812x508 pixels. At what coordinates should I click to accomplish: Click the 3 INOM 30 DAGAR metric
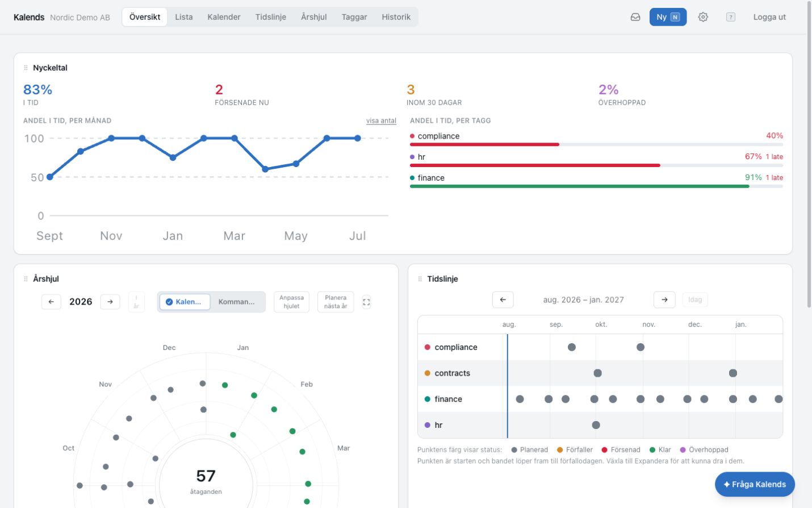(x=434, y=94)
